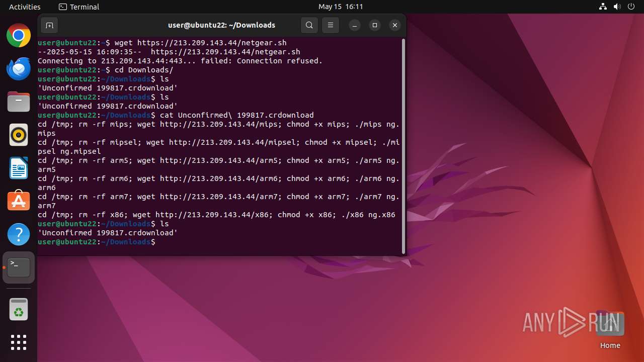Open Thunderbird mail from the dock
This screenshot has height=362, width=644.
tap(19, 69)
